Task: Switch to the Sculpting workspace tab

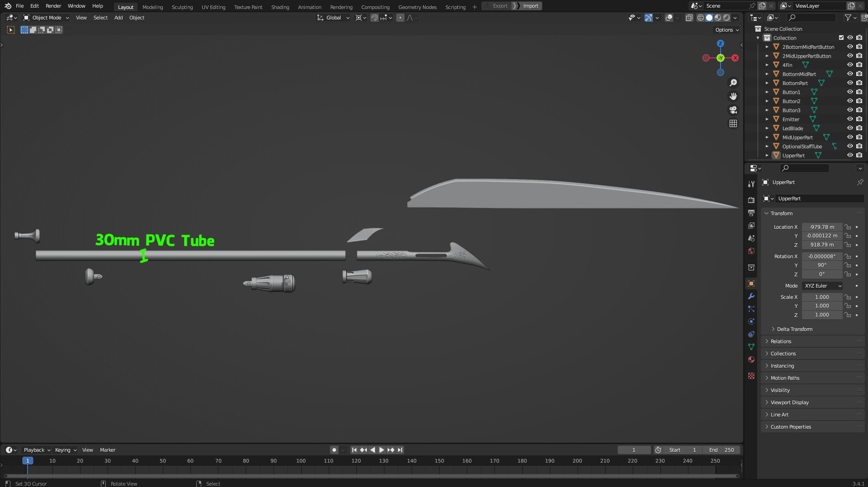Action: click(182, 7)
